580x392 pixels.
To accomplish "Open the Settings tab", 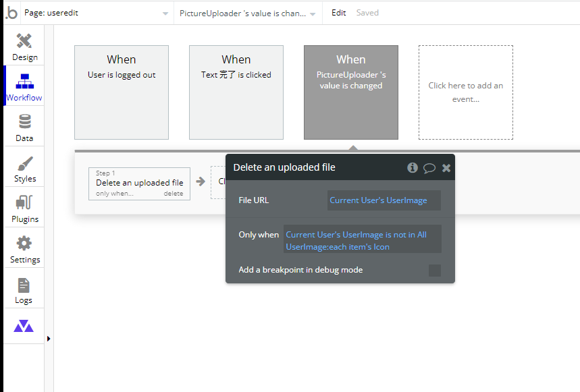I will 24,250.
